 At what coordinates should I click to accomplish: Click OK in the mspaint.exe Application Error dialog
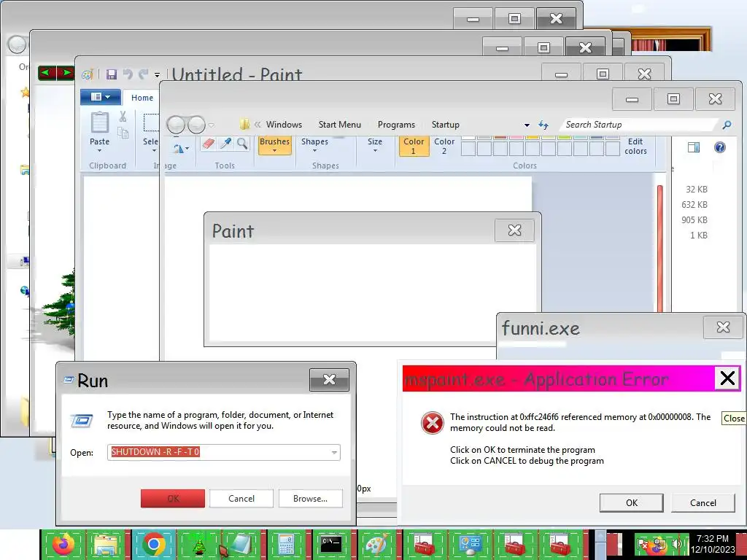(x=632, y=503)
